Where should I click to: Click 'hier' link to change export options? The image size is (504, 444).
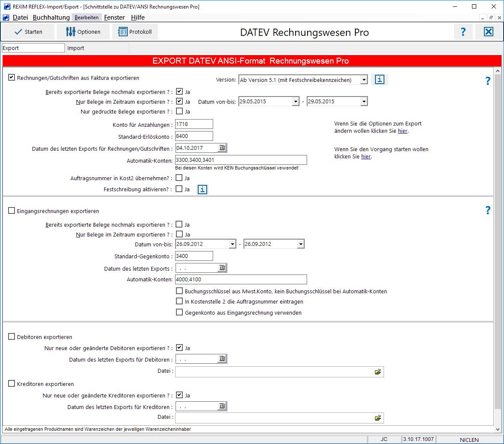403,131
